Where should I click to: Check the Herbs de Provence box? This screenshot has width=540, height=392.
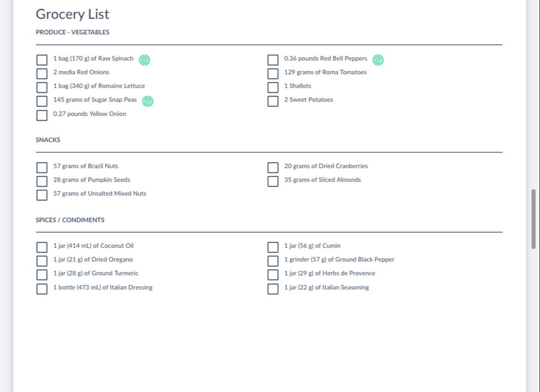point(273,275)
